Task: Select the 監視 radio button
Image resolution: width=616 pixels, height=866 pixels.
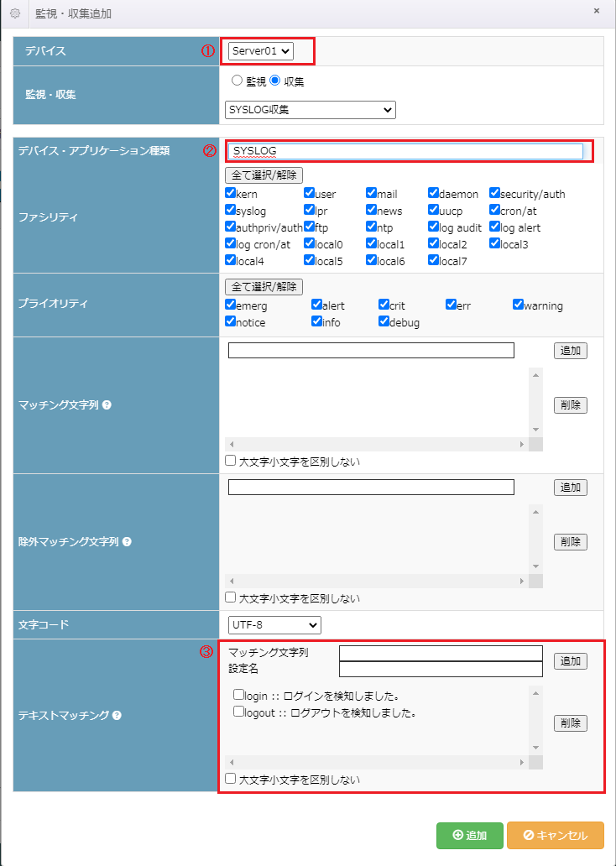Action: 236,81
